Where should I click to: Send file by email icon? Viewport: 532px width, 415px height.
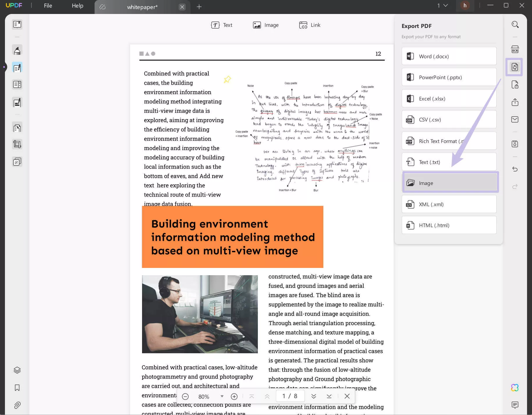[x=515, y=119]
